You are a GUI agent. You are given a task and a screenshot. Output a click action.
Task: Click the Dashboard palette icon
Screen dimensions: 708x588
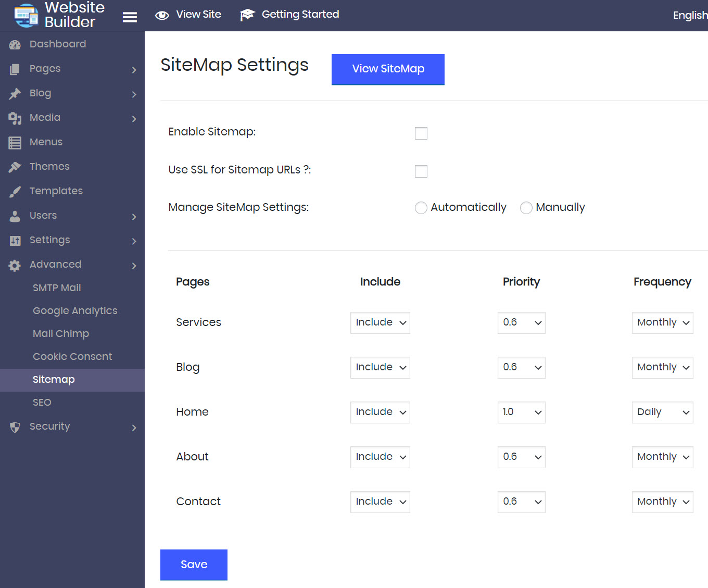(x=15, y=45)
